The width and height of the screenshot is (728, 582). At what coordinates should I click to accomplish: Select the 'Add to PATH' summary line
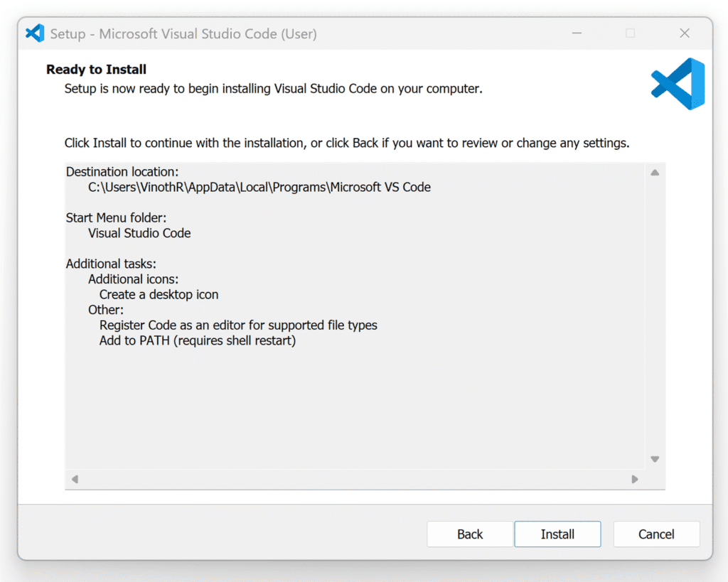tap(198, 340)
